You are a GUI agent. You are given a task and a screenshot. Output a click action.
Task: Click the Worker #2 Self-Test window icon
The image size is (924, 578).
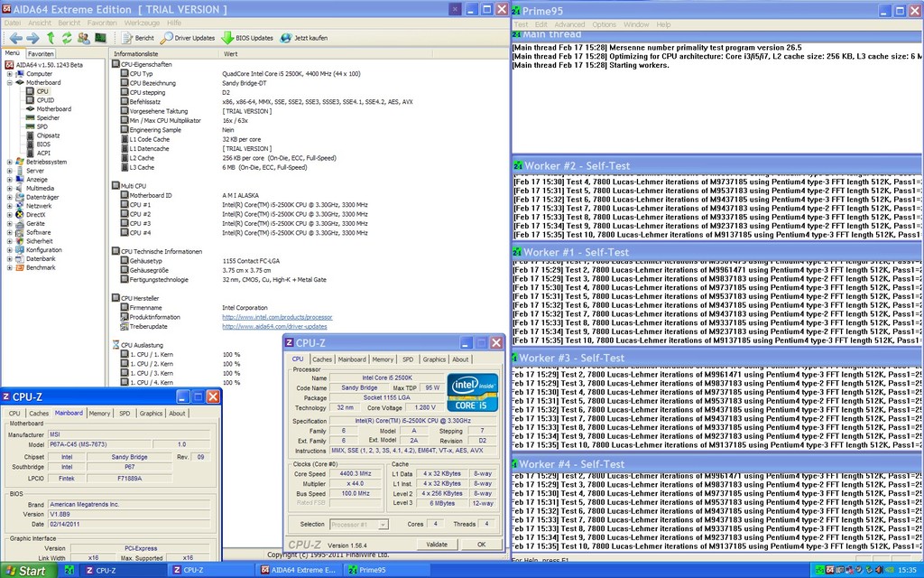click(x=518, y=166)
